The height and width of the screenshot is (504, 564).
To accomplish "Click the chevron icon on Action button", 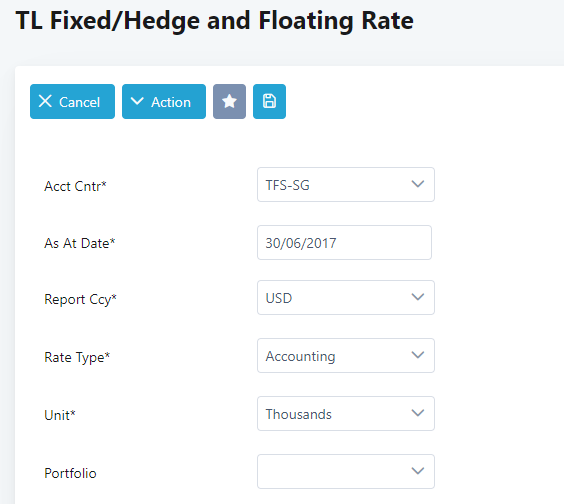I will point(137,101).
